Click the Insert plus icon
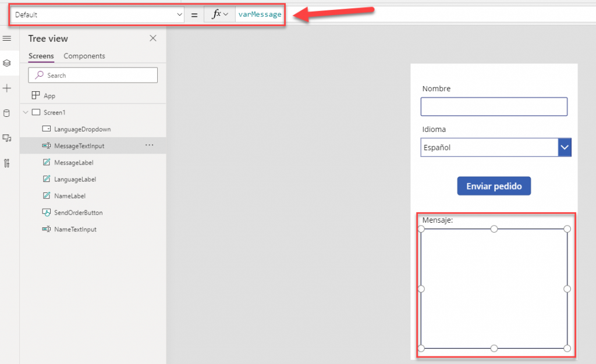The width and height of the screenshot is (596, 364). pyautogui.click(x=7, y=88)
